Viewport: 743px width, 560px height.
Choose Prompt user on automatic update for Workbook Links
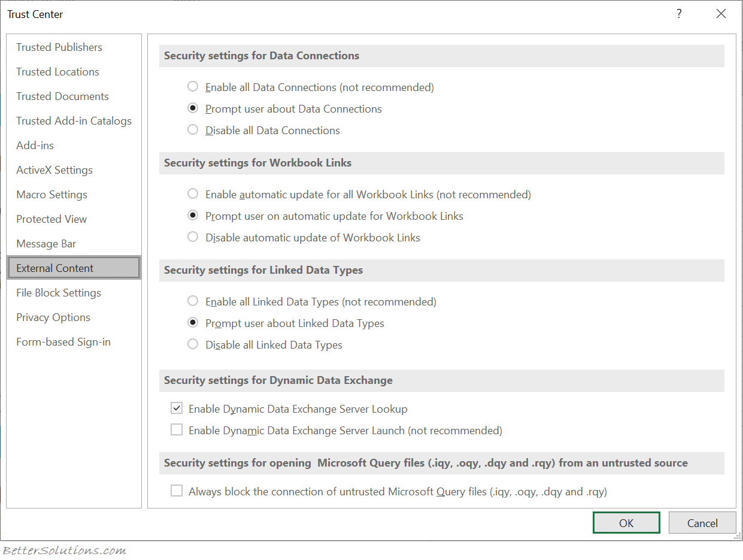coord(193,216)
